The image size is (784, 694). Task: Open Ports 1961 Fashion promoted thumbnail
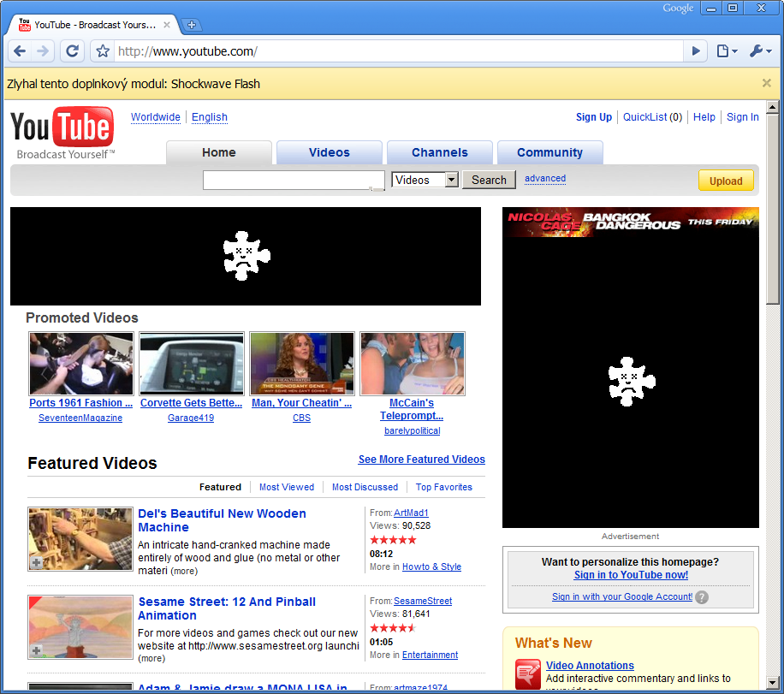pos(81,364)
